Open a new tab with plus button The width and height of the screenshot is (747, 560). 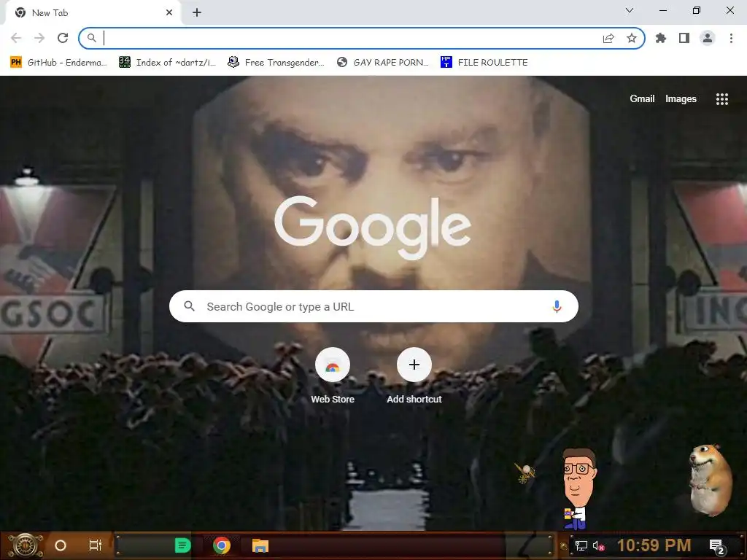click(x=197, y=13)
